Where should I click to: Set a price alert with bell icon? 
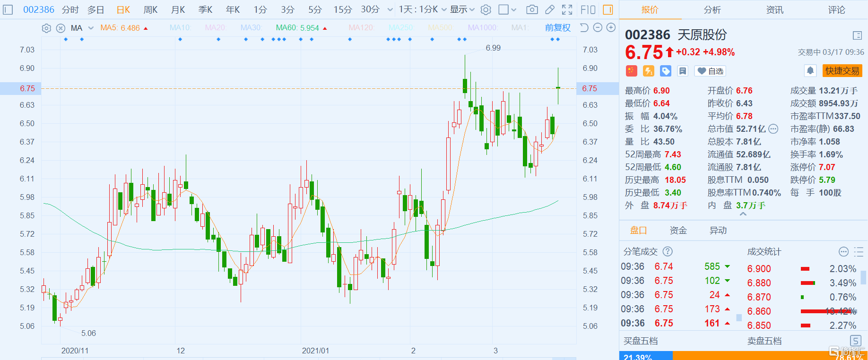coord(810,71)
